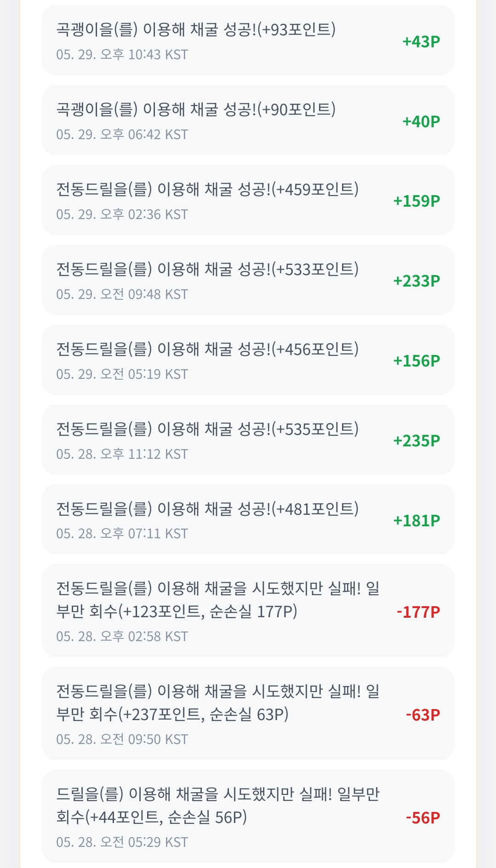Open failed mining entry with 순손실 177P
This screenshot has width=496, height=868.
click(x=248, y=611)
